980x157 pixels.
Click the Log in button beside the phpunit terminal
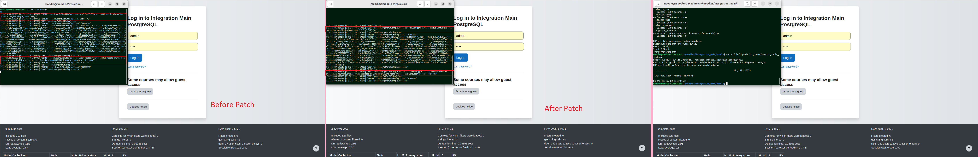pyautogui.click(x=788, y=58)
